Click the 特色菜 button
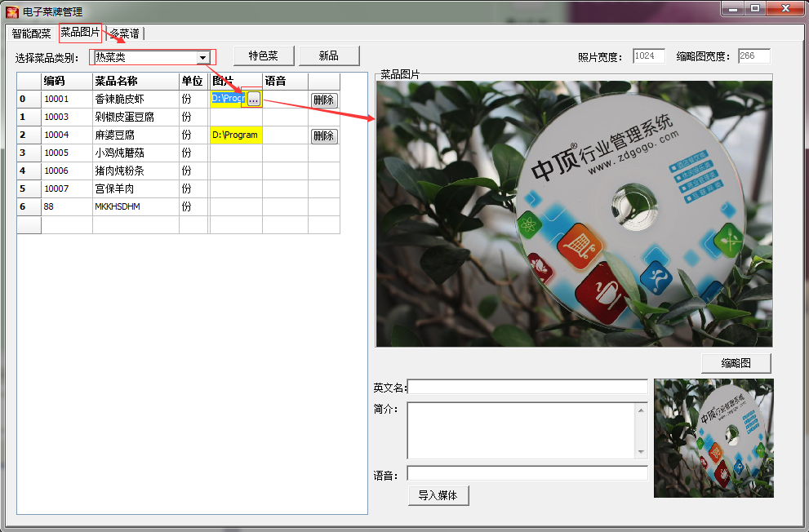The height and width of the screenshot is (532, 809). 264,55
